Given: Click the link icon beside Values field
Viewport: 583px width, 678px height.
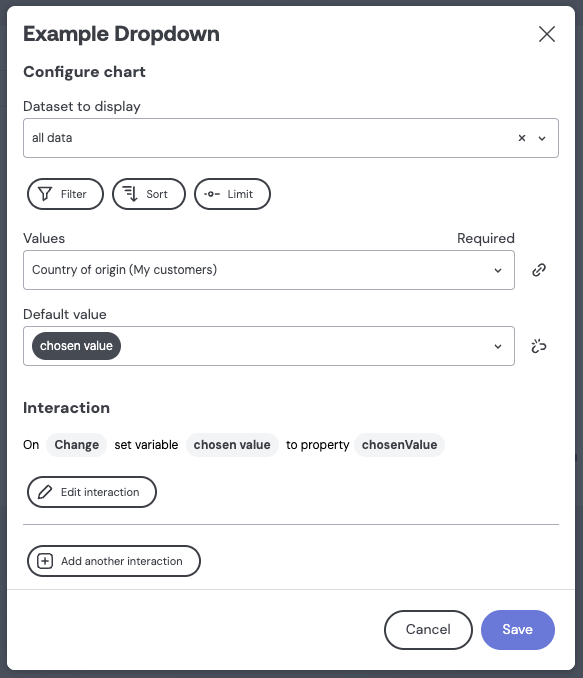Looking at the screenshot, I should pos(539,270).
